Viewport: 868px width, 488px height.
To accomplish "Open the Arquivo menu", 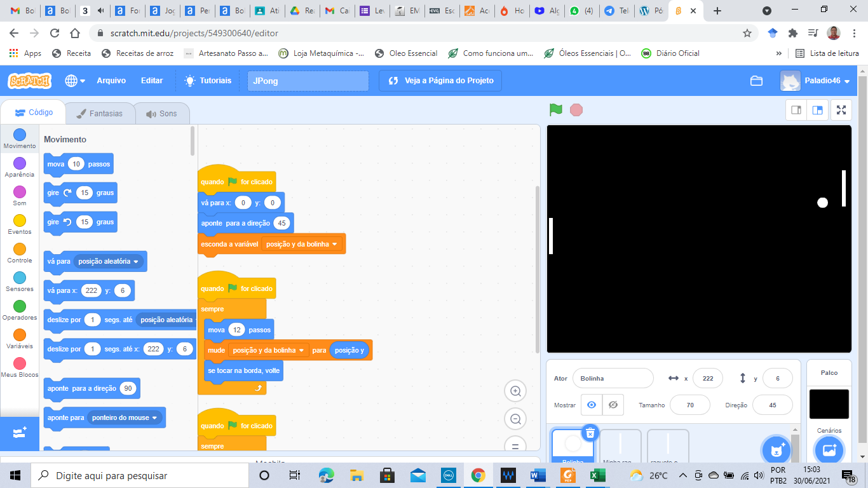I will pos(111,81).
